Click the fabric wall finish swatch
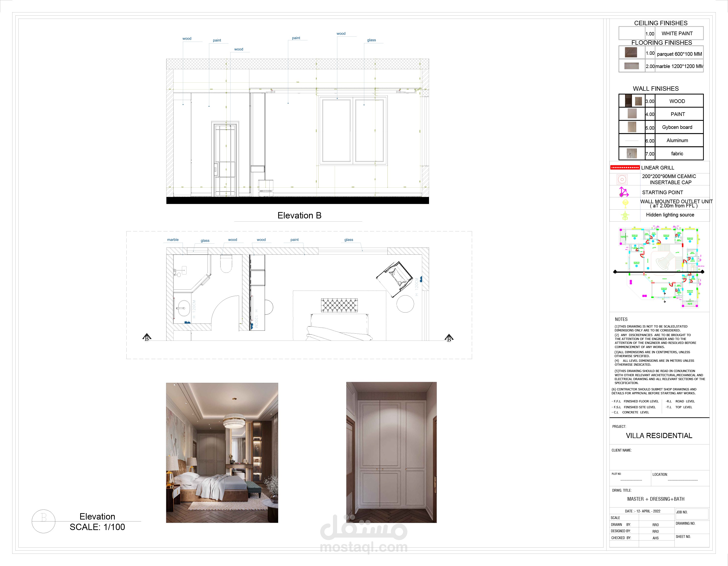 pyautogui.click(x=631, y=153)
